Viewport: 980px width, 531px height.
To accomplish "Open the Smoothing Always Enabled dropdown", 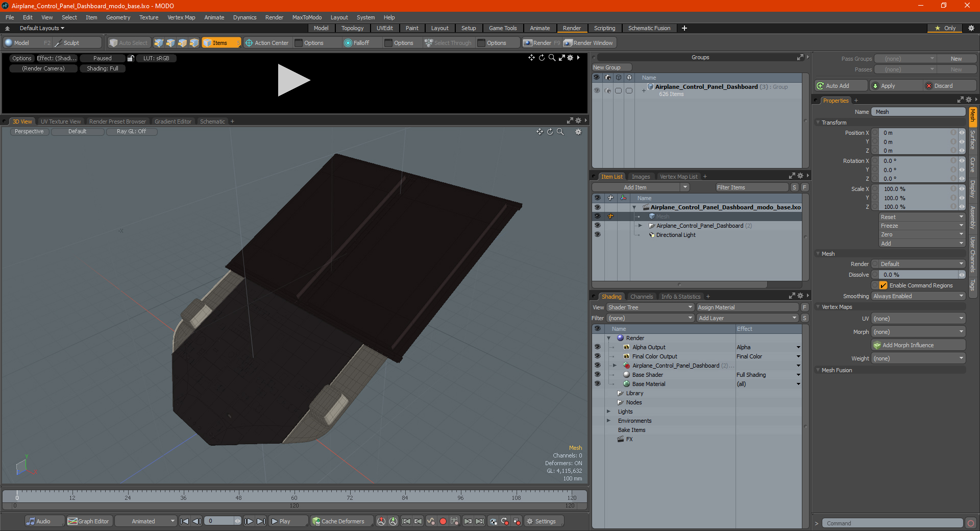I will click(918, 296).
